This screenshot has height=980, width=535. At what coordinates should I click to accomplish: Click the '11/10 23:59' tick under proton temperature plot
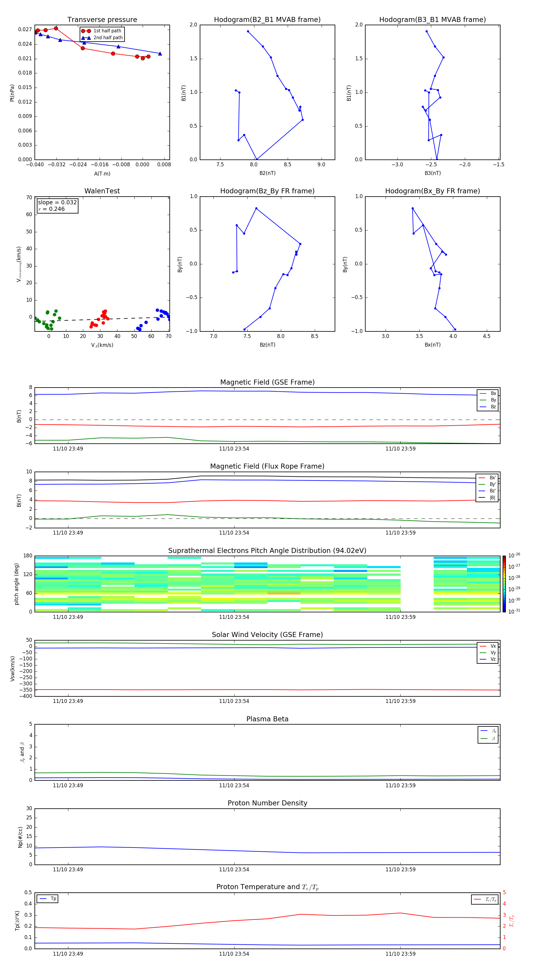(401, 954)
